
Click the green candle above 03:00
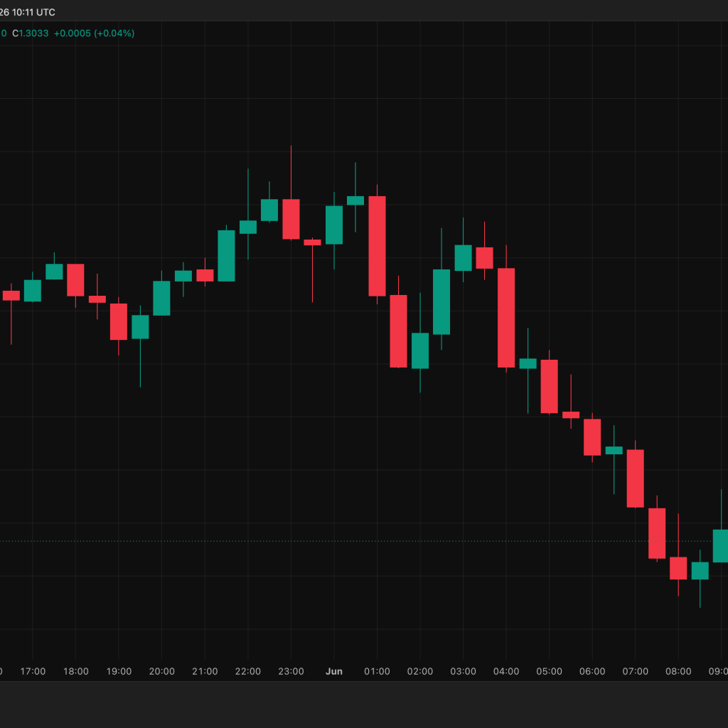[463, 257]
